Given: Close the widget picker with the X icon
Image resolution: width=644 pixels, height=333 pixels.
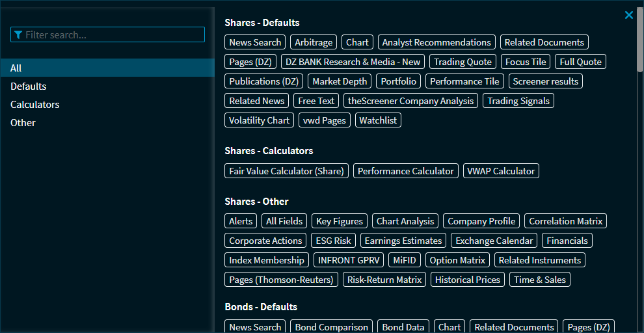Looking at the screenshot, I should click(x=628, y=15).
